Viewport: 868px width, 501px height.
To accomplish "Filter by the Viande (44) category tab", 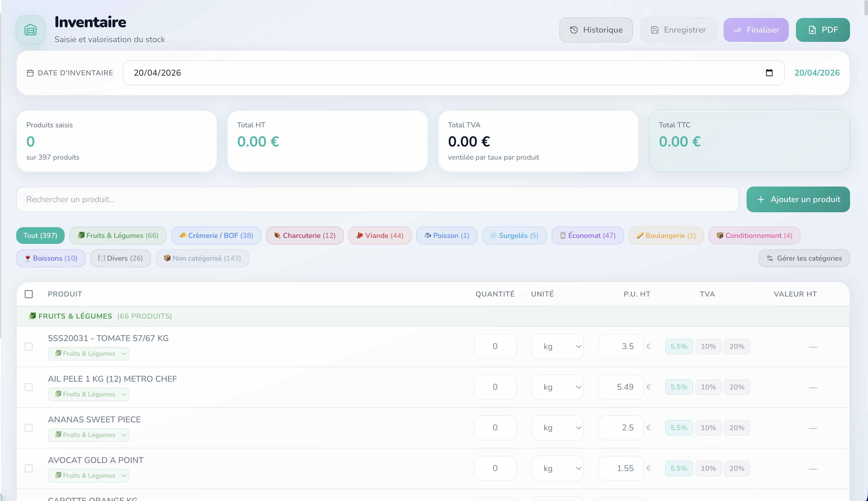I will coord(380,235).
